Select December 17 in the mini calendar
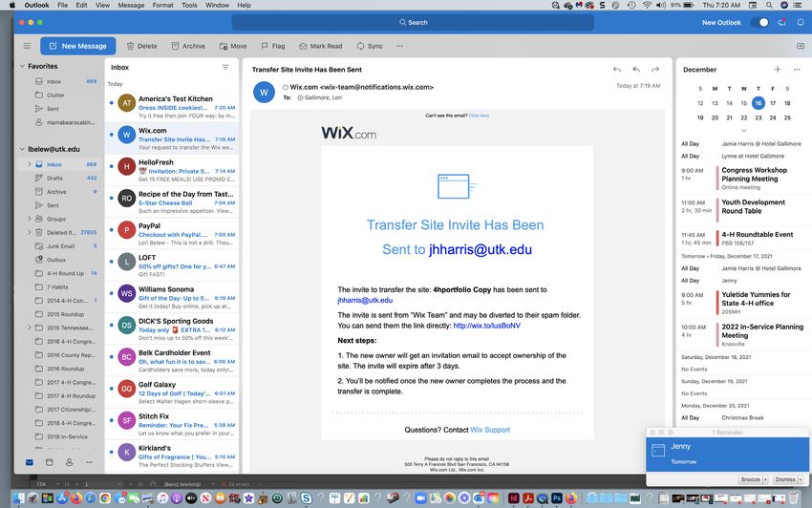812x508 pixels. click(773, 103)
